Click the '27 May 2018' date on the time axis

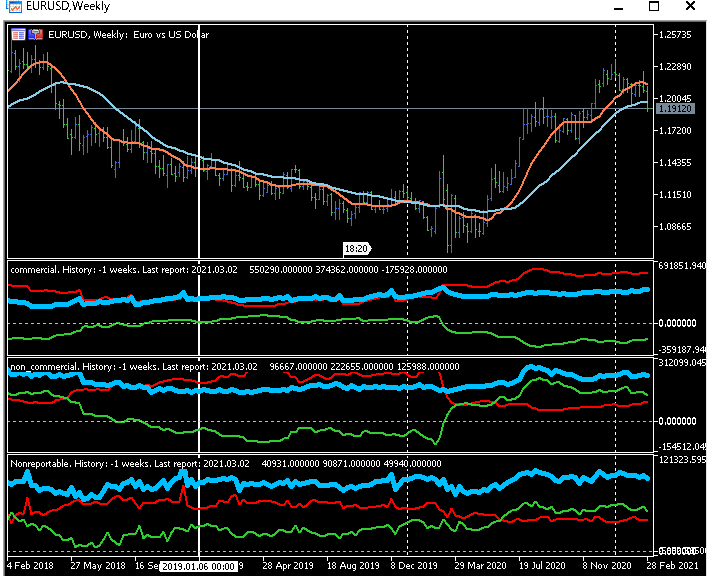(x=98, y=566)
